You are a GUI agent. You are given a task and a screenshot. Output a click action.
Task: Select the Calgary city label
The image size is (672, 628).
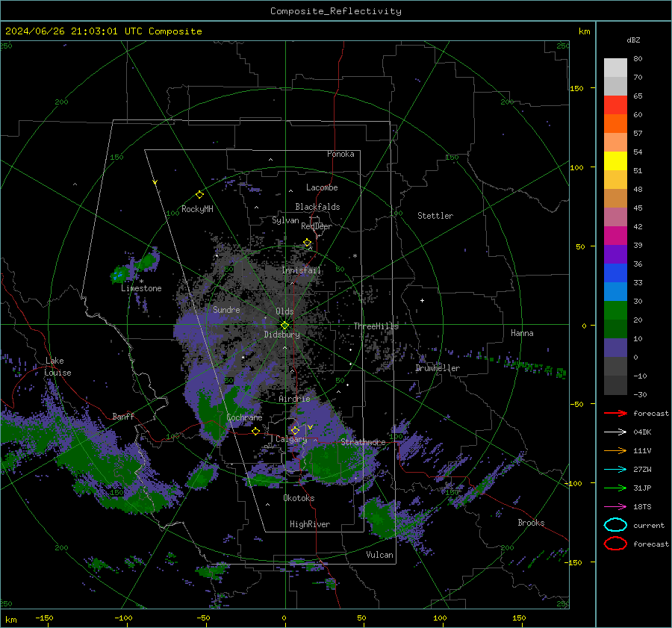291,439
